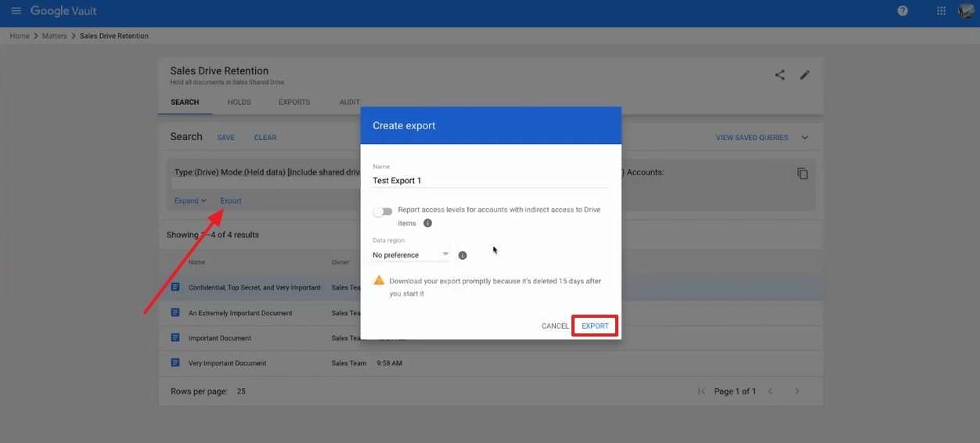The image size is (980, 443).
Task: Open the account profile avatar
Action: pos(966,11)
